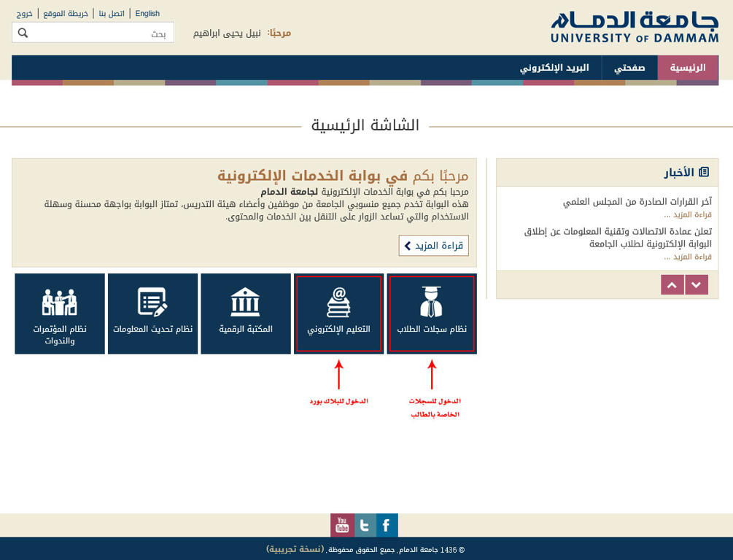The width and height of the screenshot is (733, 560).
Task: Open قراءة المزيد under عمادة الاتصالات news
Action: (688, 257)
